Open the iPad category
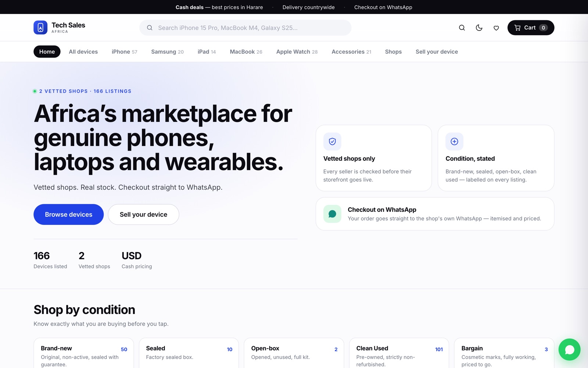The height and width of the screenshot is (368, 588). (x=207, y=52)
